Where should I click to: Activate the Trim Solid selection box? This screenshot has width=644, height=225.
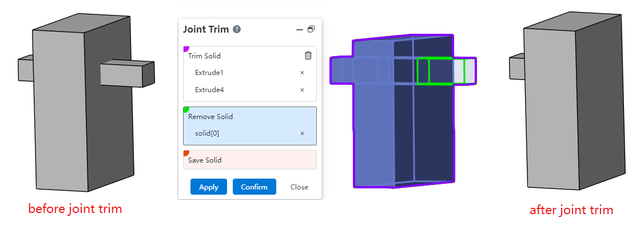coord(250,74)
